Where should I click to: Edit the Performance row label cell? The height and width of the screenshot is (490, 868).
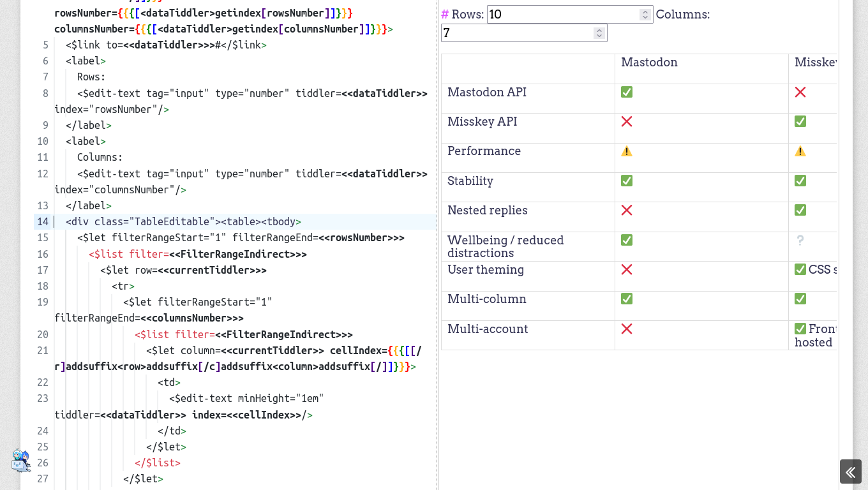pos(528,158)
